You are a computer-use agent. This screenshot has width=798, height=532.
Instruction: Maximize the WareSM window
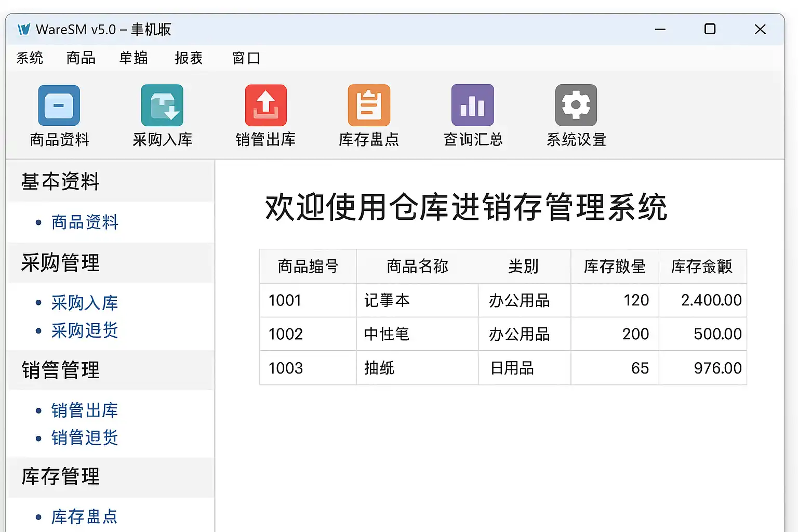(710, 30)
